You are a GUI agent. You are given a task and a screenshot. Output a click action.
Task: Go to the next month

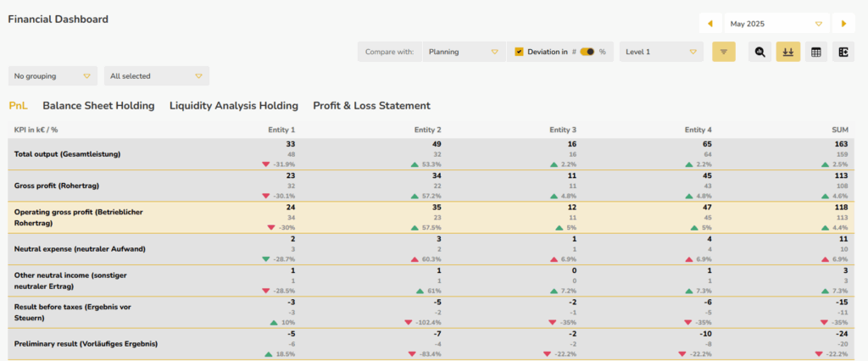[843, 24]
